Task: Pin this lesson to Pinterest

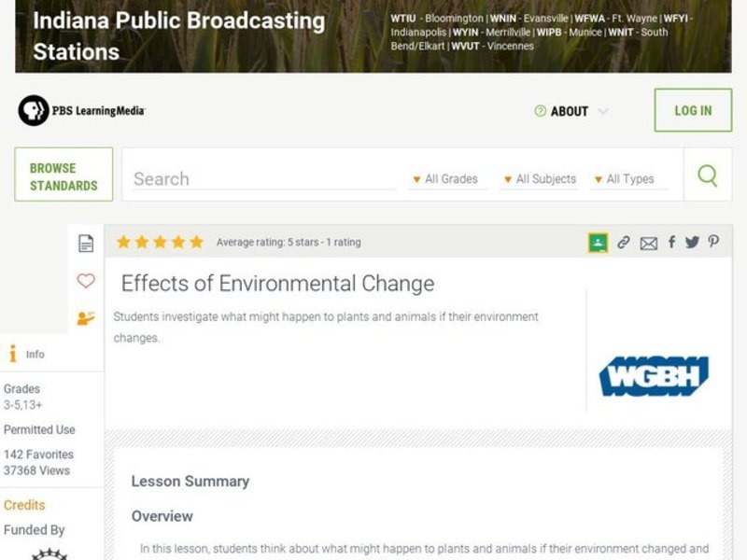Action: pos(712,242)
